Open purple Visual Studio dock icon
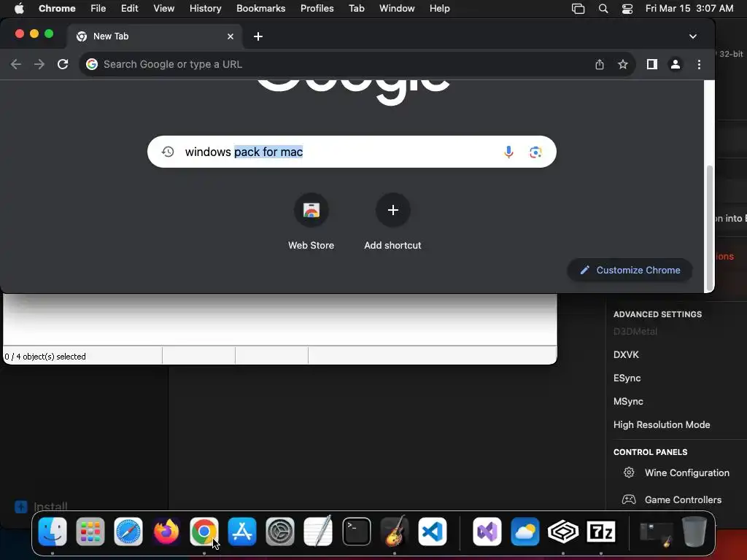The width and height of the screenshot is (747, 560). tap(487, 532)
